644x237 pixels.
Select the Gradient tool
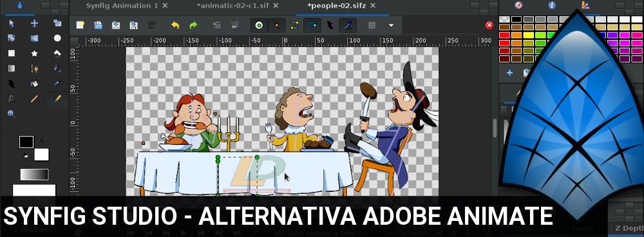coord(12,69)
